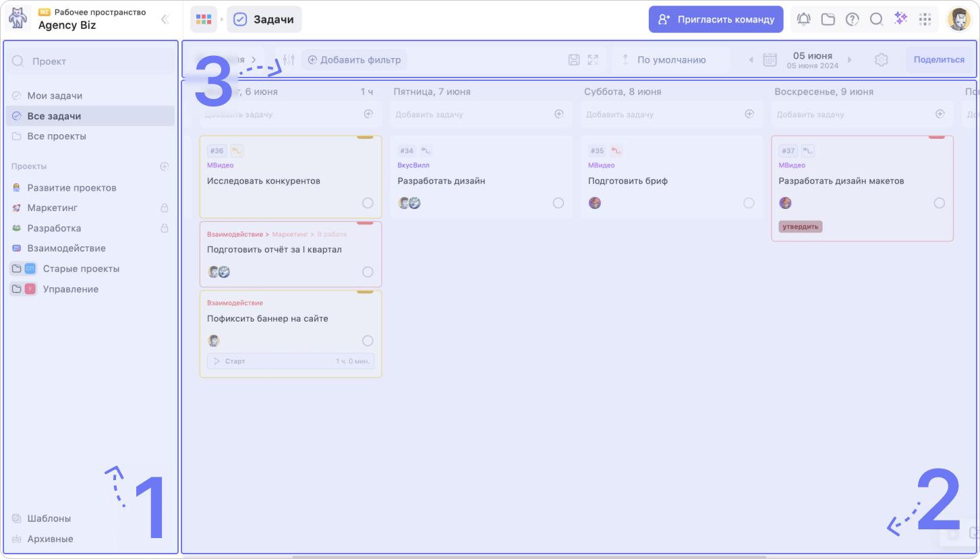Click the AI sparkles icon
The height and width of the screenshot is (559, 980).
900,19
